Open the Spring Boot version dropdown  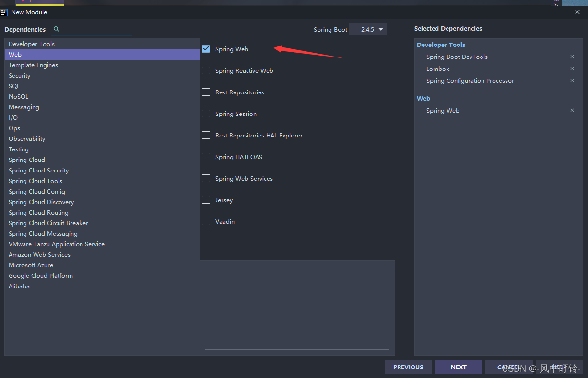[368, 29]
